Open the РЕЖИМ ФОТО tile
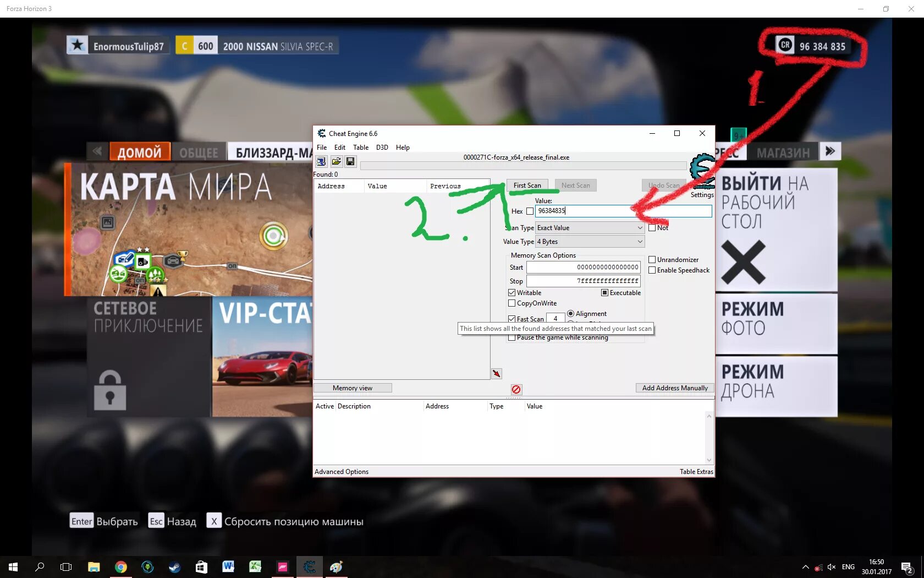The image size is (924, 578). point(776,324)
